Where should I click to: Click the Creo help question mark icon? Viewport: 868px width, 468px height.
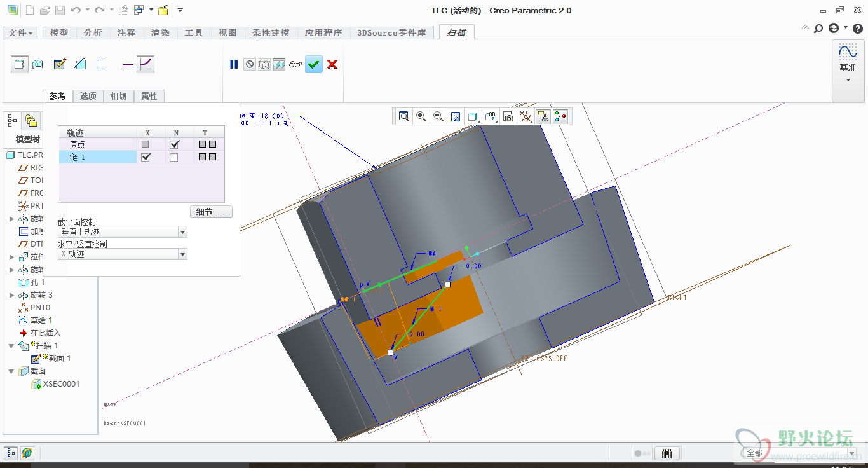(857, 28)
